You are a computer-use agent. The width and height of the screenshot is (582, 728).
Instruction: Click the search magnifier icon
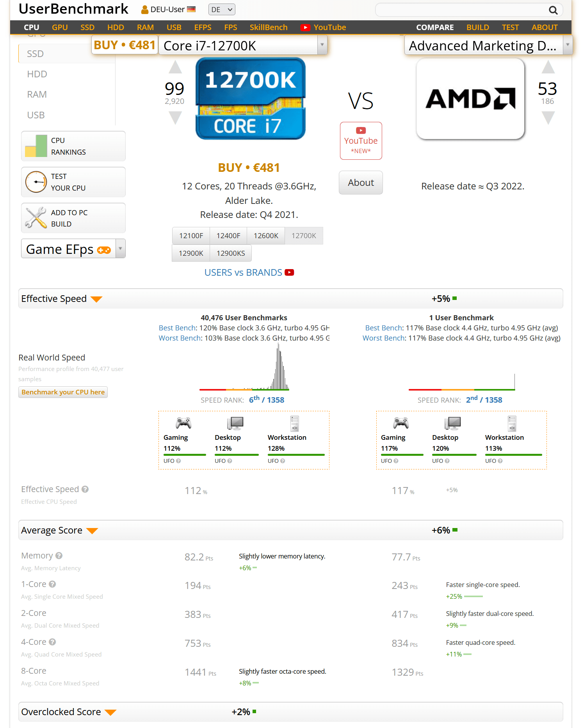[x=553, y=10]
